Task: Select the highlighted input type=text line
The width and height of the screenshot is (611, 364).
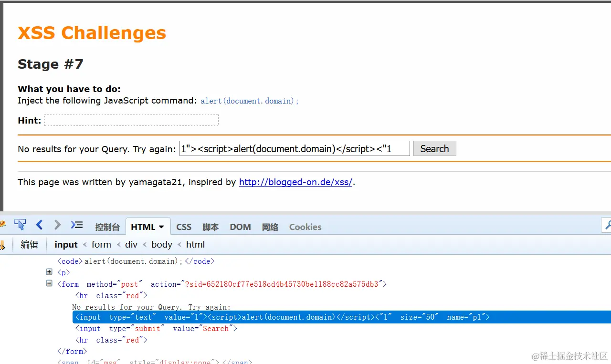Action: tap(342, 317)
